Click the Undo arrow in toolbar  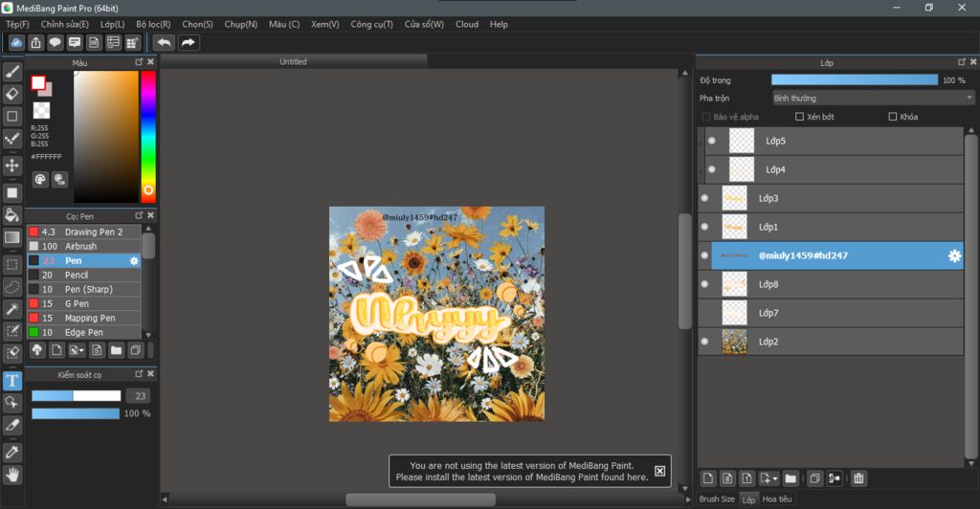[164, 42]
